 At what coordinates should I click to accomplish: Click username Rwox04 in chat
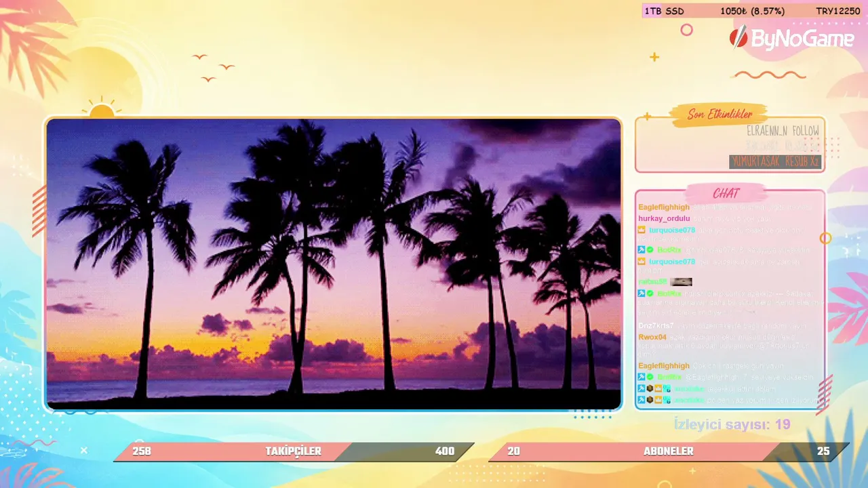click(x=652, y=337)
